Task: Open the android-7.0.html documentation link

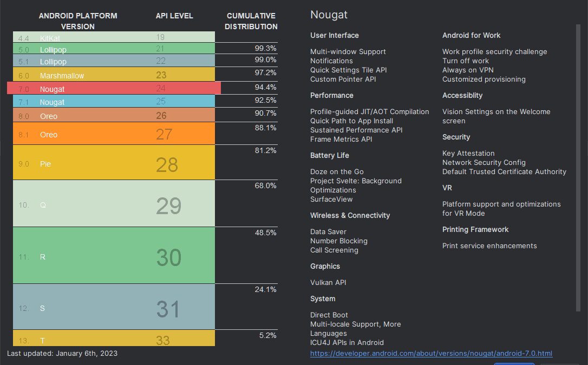Action: click(x=430, y=354)
